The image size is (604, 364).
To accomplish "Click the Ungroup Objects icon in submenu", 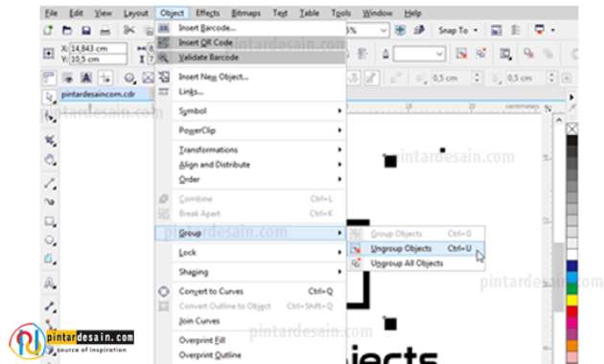I will (x=355, y=248).
